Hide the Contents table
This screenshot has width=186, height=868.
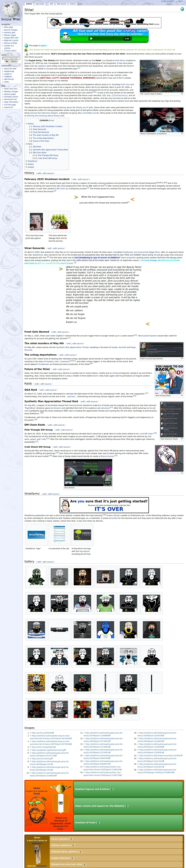pyautogui.click(x=51, y=120)
